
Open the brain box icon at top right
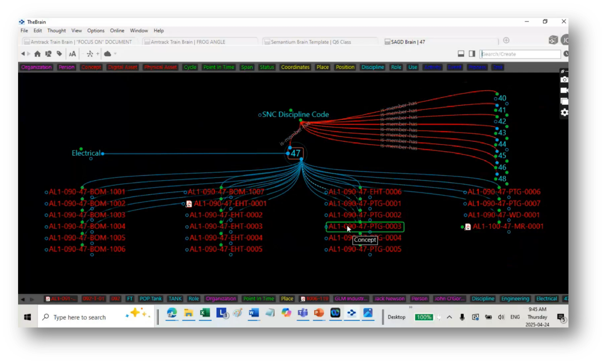point(553,40)
